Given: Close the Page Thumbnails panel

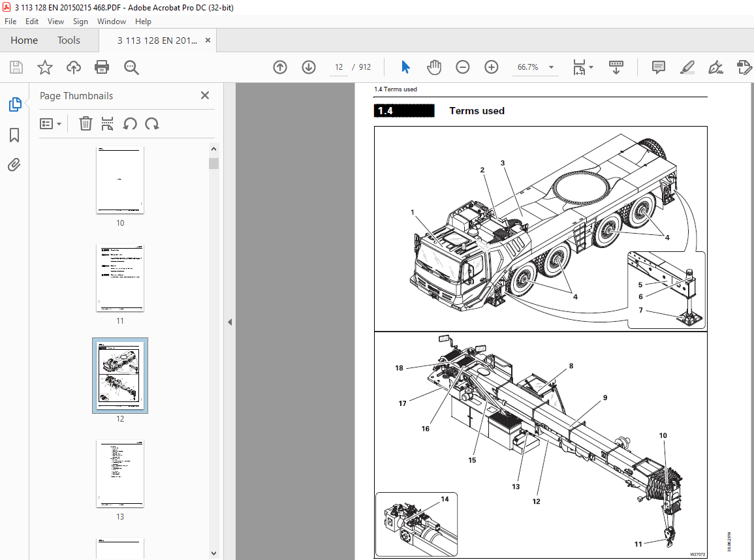Looking at the screenshot, I should (205, 96).
